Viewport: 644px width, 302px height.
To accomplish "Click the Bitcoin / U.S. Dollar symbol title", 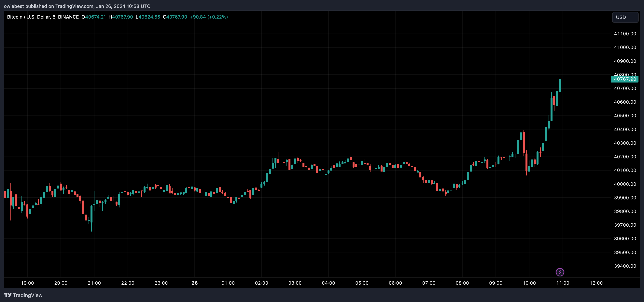I will tap(43, 17).
